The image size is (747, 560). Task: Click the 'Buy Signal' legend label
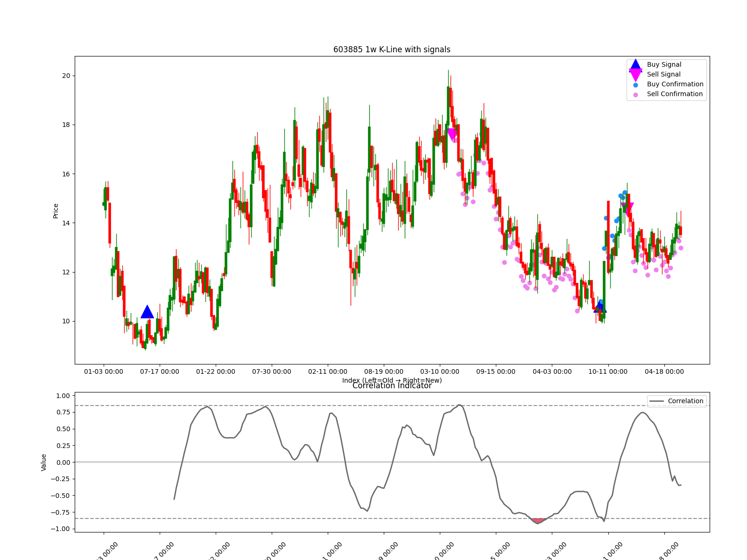664,65
